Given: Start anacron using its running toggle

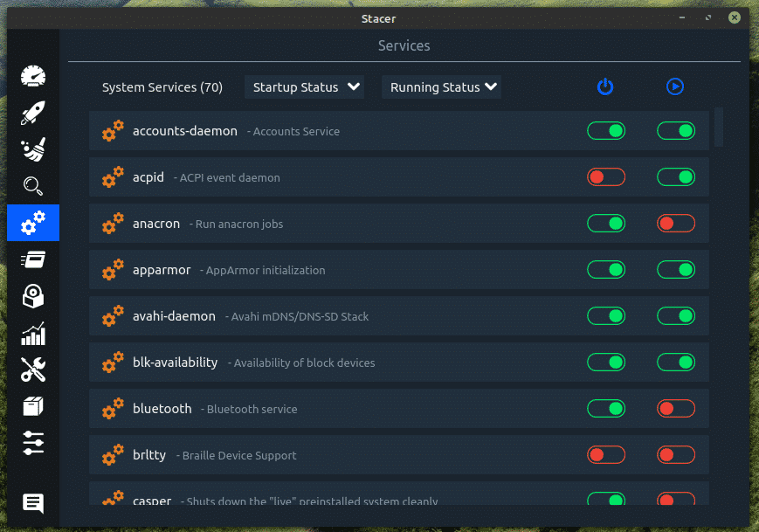Looking at the screenshot, I should click(x=676, y=223).
